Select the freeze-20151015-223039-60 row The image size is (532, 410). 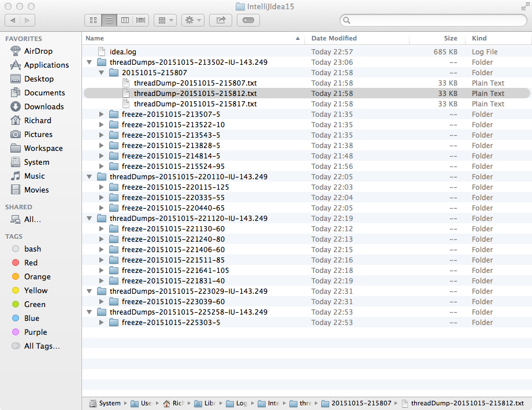point(307,302)
